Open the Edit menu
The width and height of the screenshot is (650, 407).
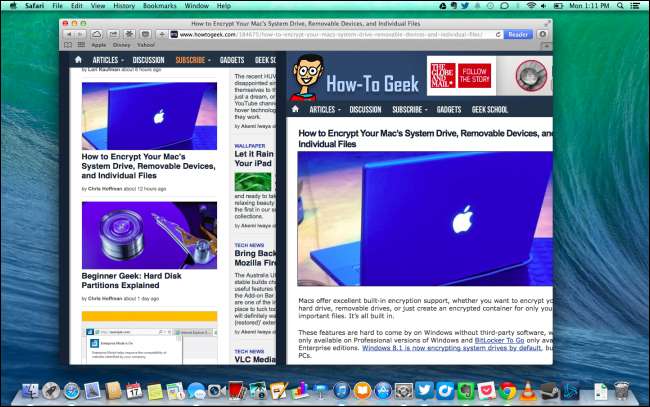[77, 6]
